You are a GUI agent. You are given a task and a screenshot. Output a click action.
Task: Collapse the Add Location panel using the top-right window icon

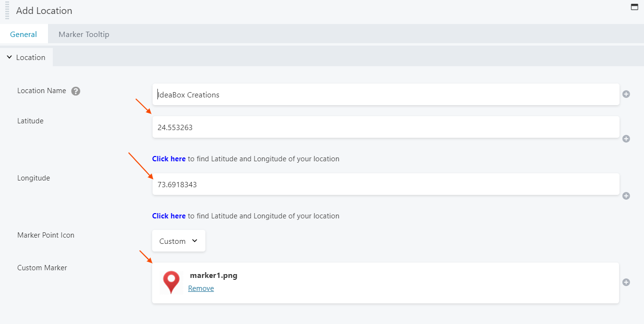634,7
